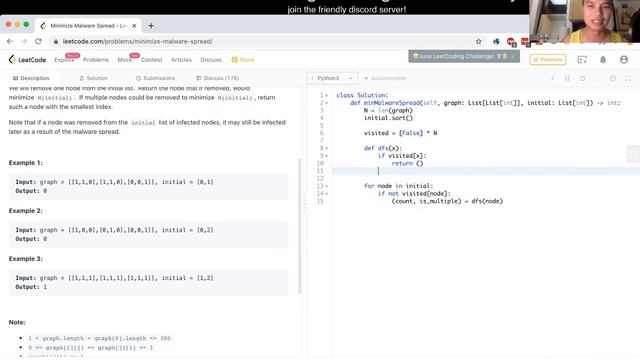Switch to the Solution tab
This screenshot has width=640, height=360.
(93, 78)
